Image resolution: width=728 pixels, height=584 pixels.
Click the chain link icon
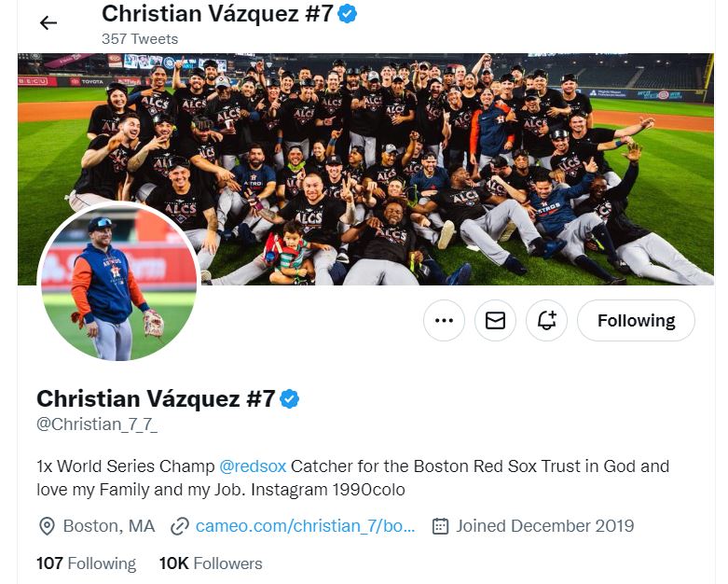(180, 526)
